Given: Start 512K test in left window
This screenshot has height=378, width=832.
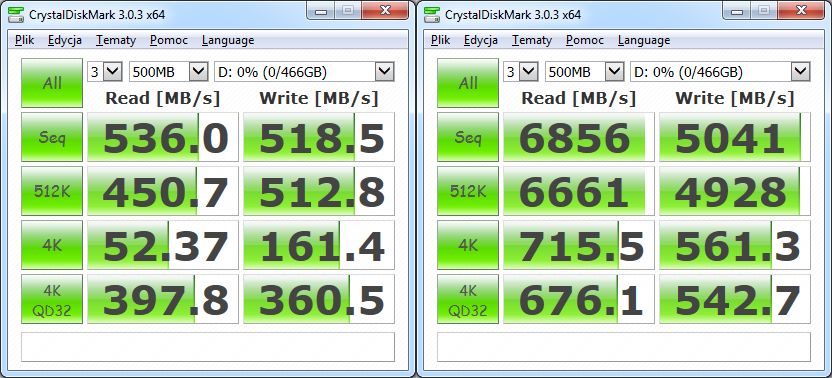Looking at the screenshot, I should (x=52, y=191).
